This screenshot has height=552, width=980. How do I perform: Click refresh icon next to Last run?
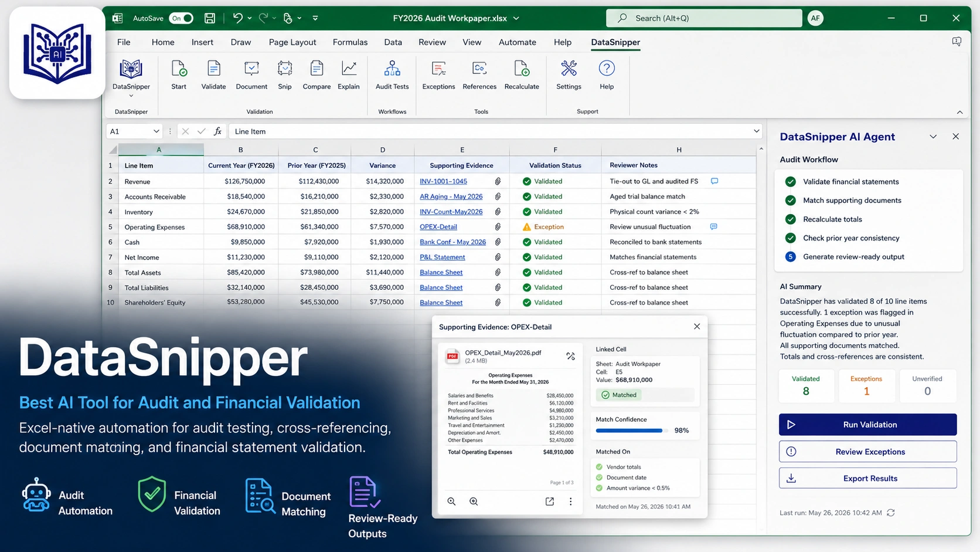tap(891, 513)
